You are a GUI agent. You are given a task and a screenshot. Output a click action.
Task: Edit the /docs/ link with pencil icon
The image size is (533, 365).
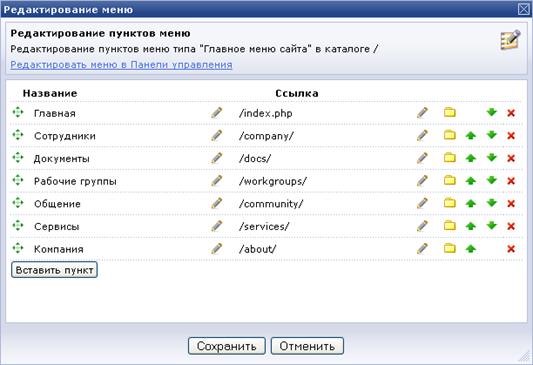(x=422, y=158)
